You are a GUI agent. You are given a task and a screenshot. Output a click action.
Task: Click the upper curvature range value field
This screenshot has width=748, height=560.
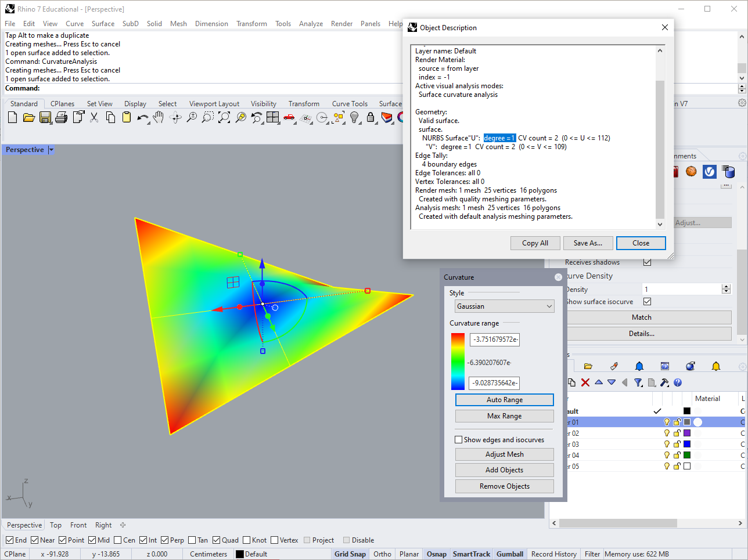tap(495, 339)
